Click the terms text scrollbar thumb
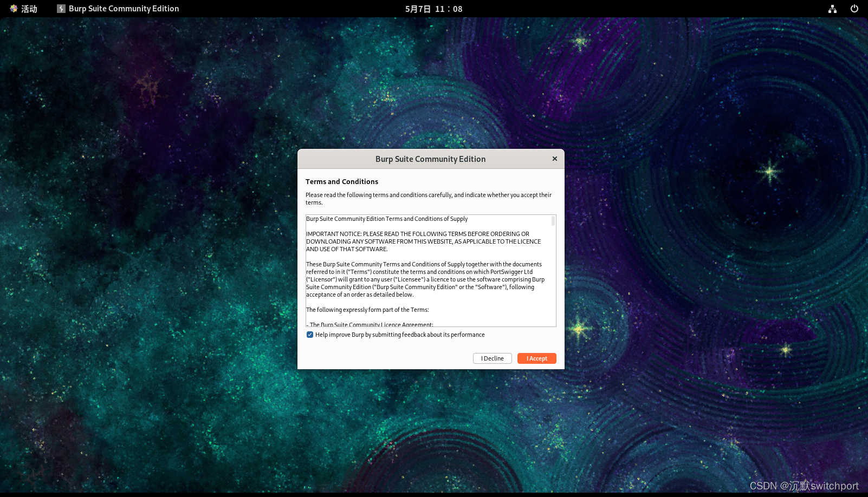868x497 pixels. click(553, 221)
